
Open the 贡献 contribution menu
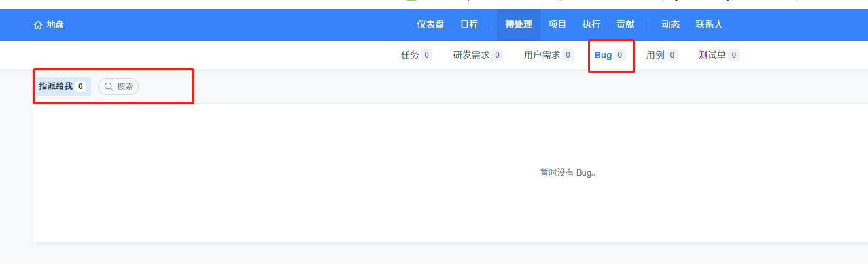[x=625, y=25]
